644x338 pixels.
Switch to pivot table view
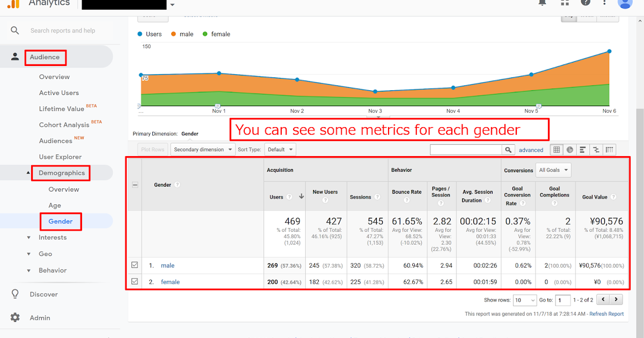tap(609, 150)
